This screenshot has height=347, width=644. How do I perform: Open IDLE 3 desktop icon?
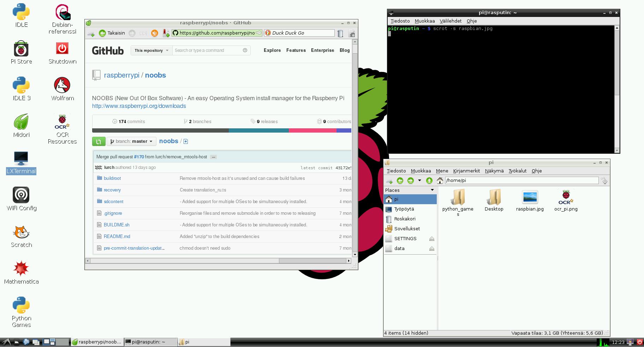pyautogui.click(x=21, y=89)
